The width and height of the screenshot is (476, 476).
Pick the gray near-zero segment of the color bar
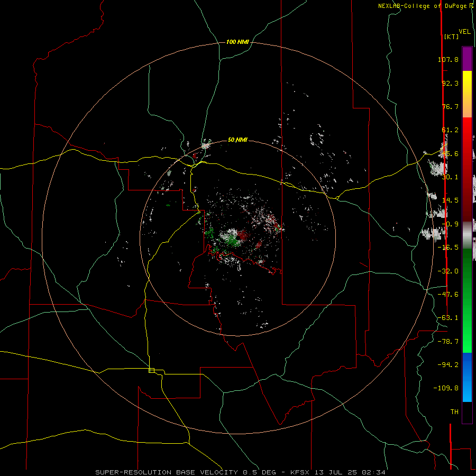(467, 235)
